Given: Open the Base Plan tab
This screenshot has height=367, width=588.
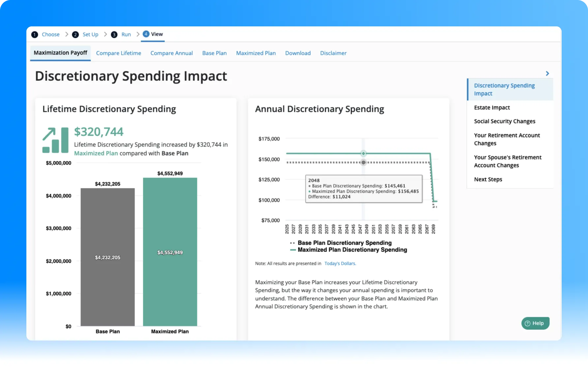Looking at the screenshot, I should pos(215,53).
